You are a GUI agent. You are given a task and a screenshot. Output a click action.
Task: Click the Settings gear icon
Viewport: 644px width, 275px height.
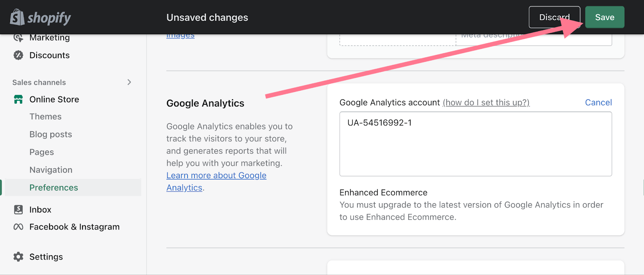(x=19, y=257)
